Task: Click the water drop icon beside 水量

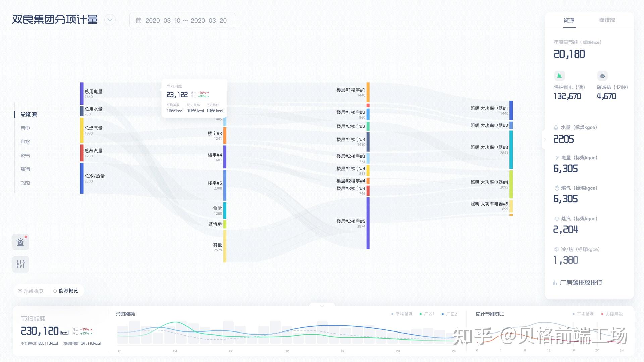Action: click(x=556, y=127)
